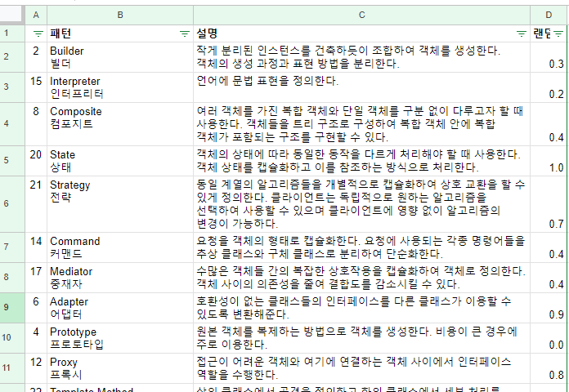
Task: Select row 10 header
Action: [x=12, y=338]
